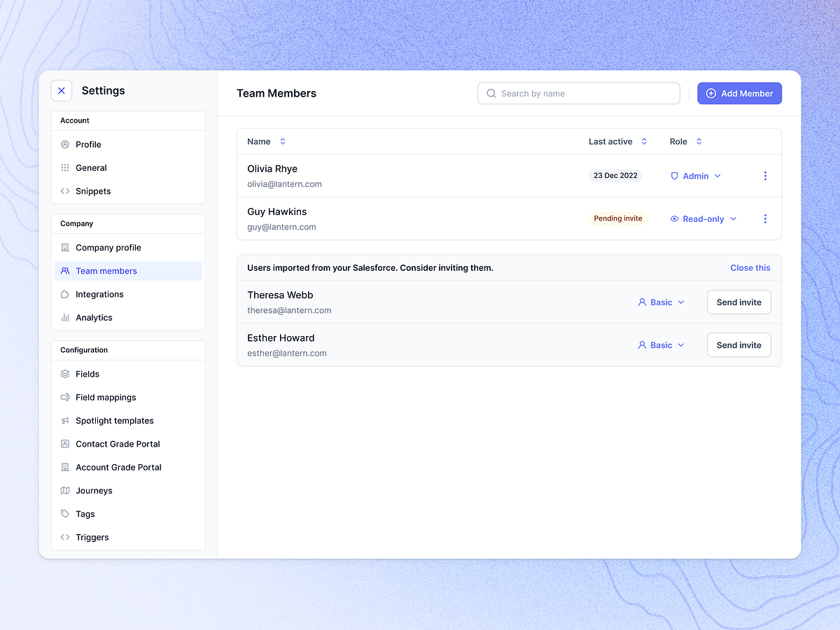Click the Add Member button
Image resolution: width=840 pixels, height=630 pixels.
pos(739,93)
